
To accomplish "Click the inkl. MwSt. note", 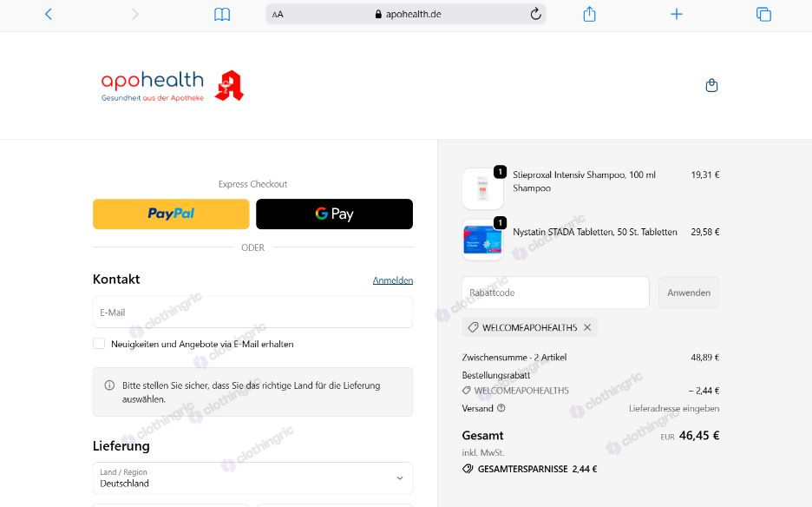I will tap(482, 452).
